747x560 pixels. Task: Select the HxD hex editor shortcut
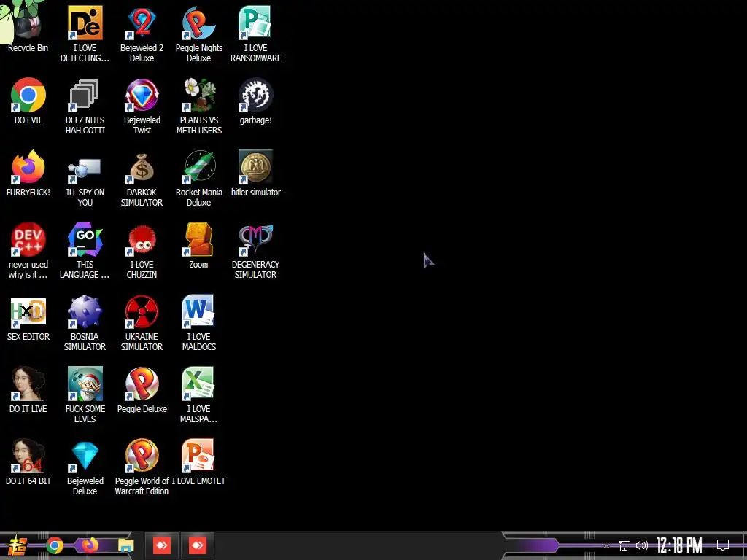tap(28, 311)
